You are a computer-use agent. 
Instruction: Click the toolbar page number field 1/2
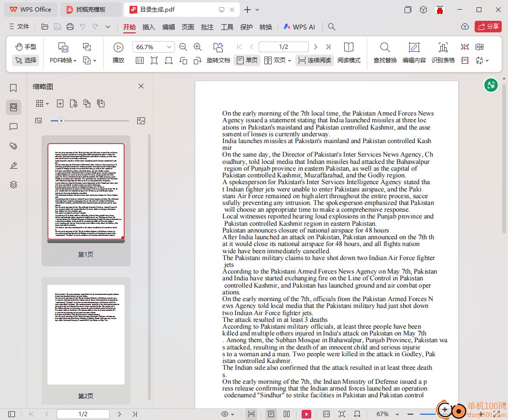pos(283,47)
